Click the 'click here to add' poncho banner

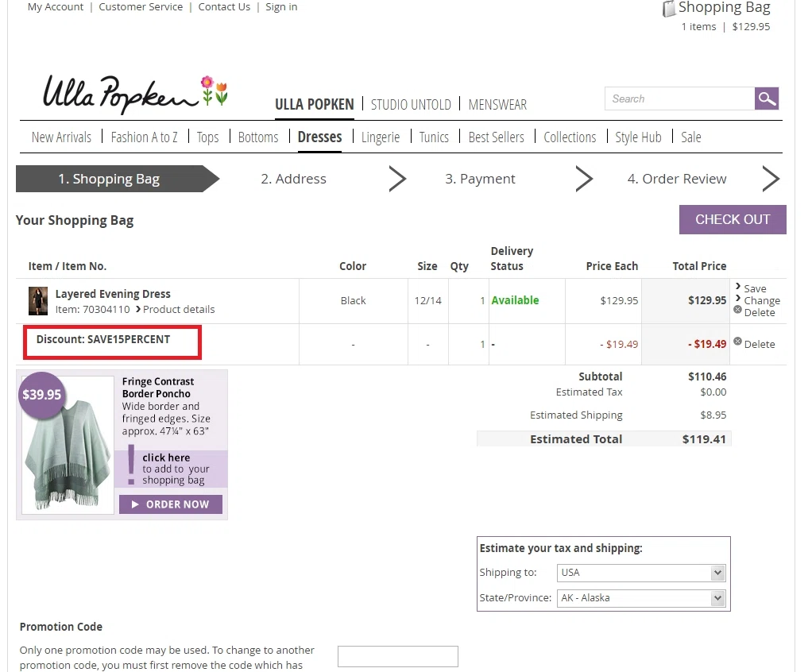tap(171, 469)
